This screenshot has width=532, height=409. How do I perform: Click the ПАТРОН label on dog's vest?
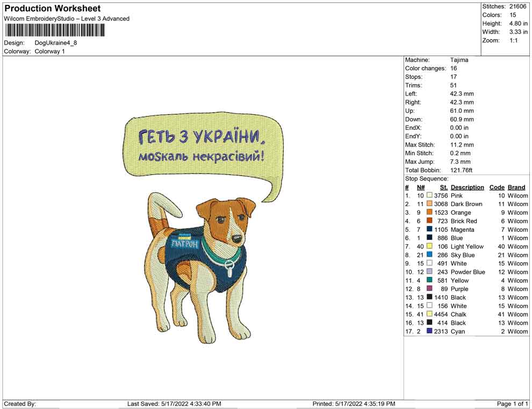point(184,244)
